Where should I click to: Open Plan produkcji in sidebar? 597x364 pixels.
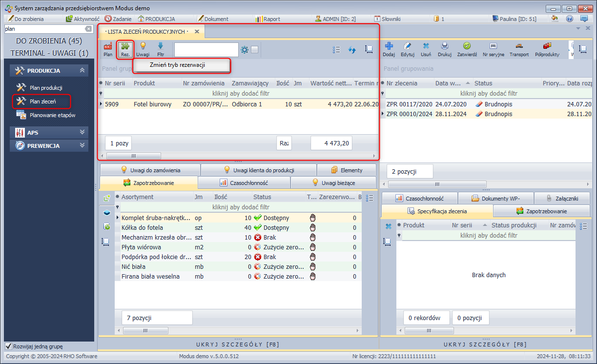point(45,88)
